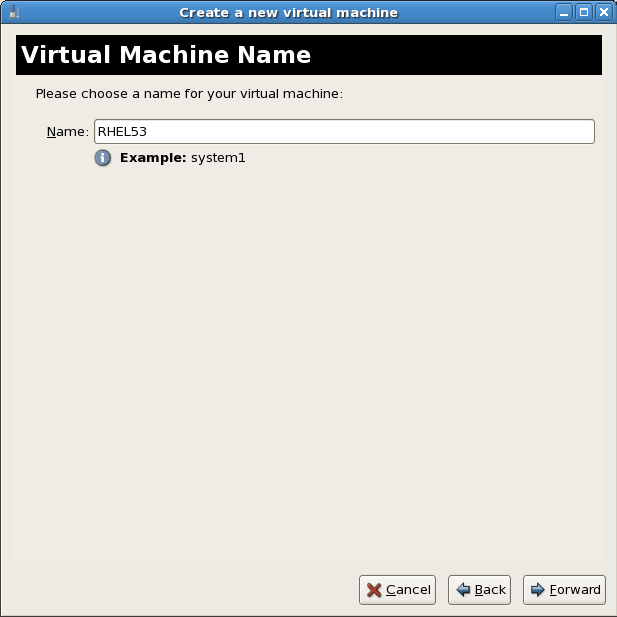Click the right arrow icon on Forward
This screenshot has width=617, height=617.
tap(537, 590)
